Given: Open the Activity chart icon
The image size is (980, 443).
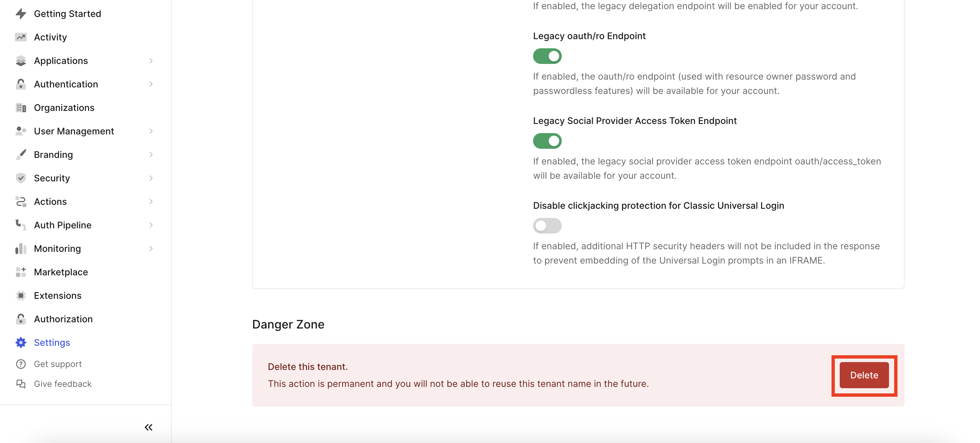Looking at the screenshot, I should coord(21,37).
